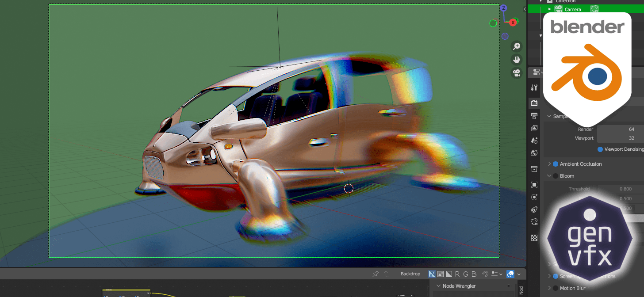
Task: Toggle the camera view gizmo button
Action: click(x=517, y=73)
